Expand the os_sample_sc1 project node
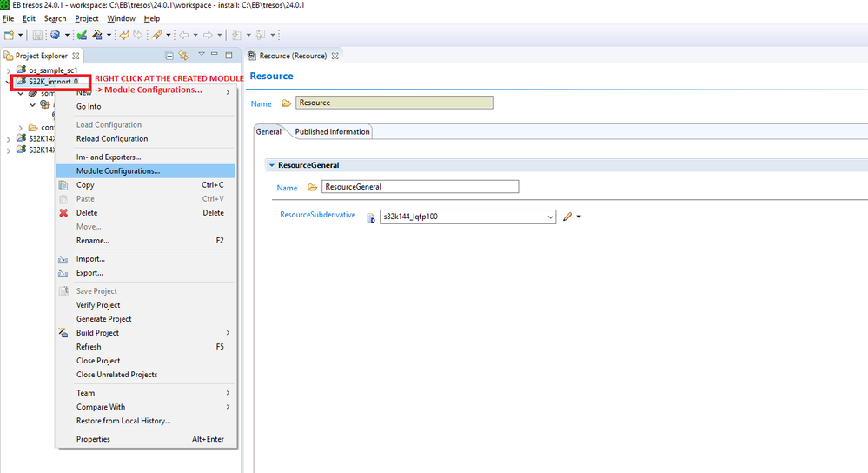 9,70
